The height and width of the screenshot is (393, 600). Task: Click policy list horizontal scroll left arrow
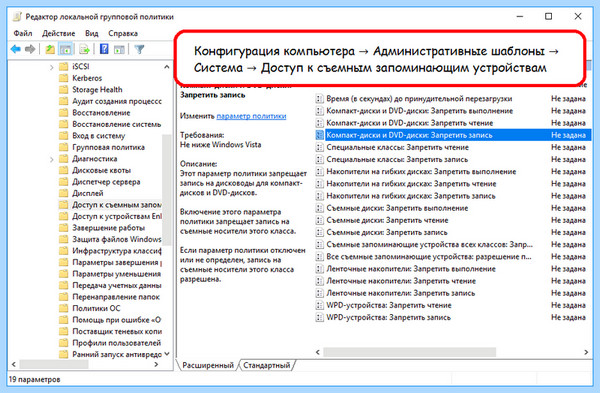point(318,352)
